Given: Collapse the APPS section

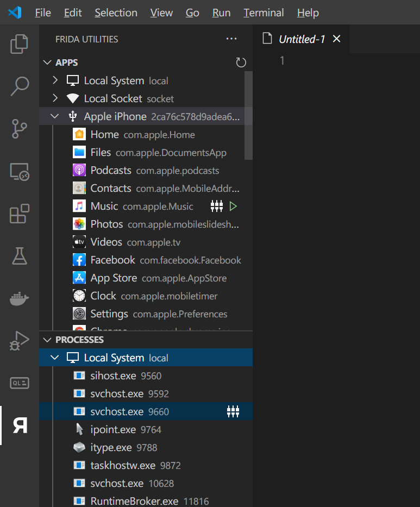Looking at the screenshot, I should point(47,62).
